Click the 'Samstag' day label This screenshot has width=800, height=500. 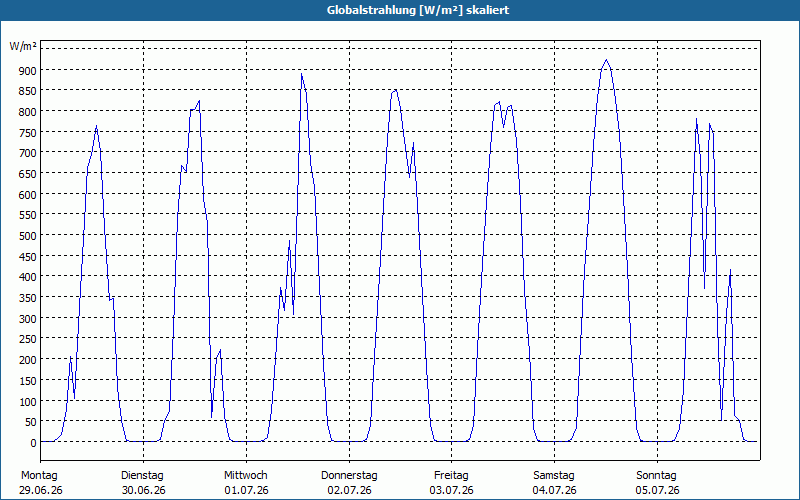coord(554,476)
